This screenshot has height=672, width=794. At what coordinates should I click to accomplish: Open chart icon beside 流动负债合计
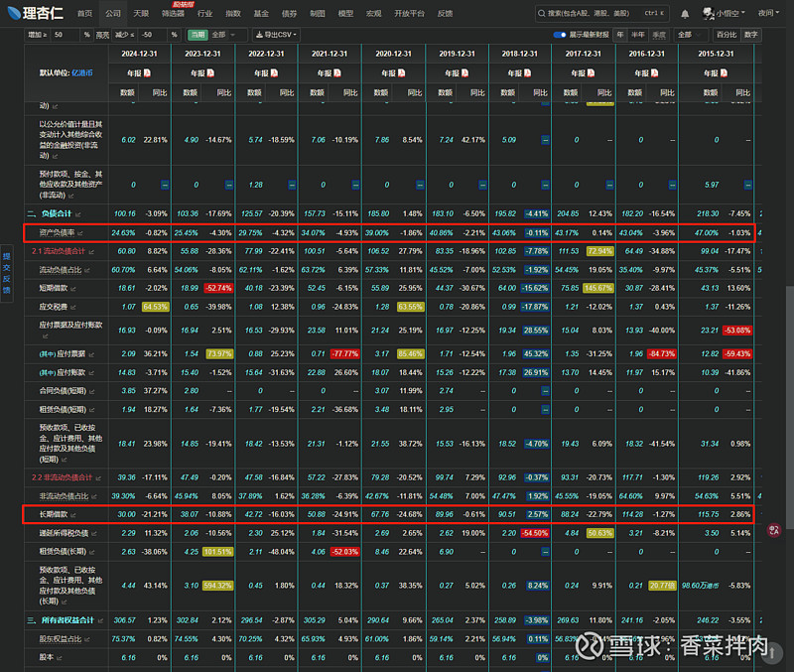pos(91,252)
